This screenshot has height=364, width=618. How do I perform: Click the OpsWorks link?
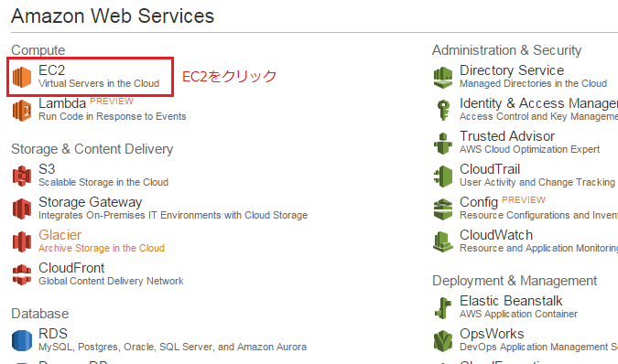click(x=492, y=334)
